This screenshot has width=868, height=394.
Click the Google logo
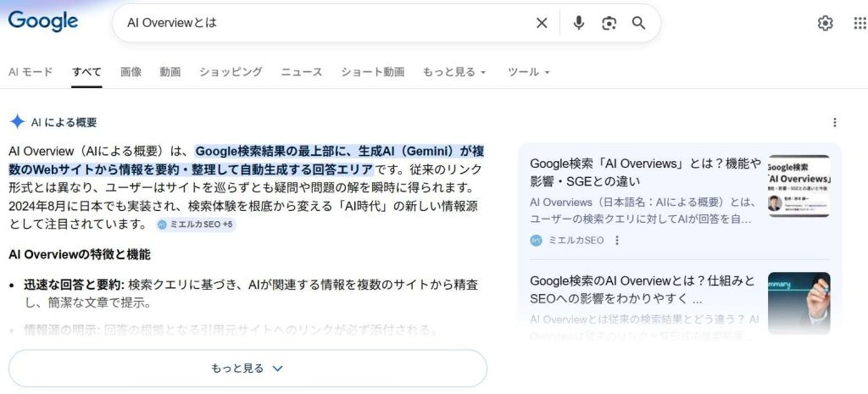coord(43,22)
